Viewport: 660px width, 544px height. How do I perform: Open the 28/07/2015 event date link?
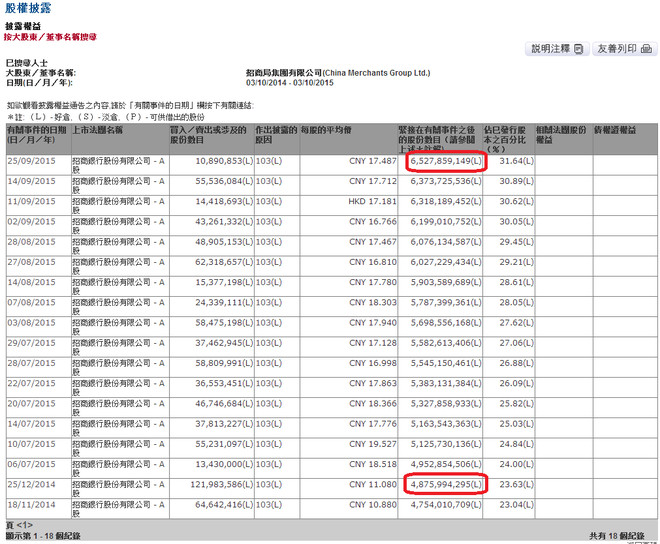pyautogui.click(x=31, y=363)
